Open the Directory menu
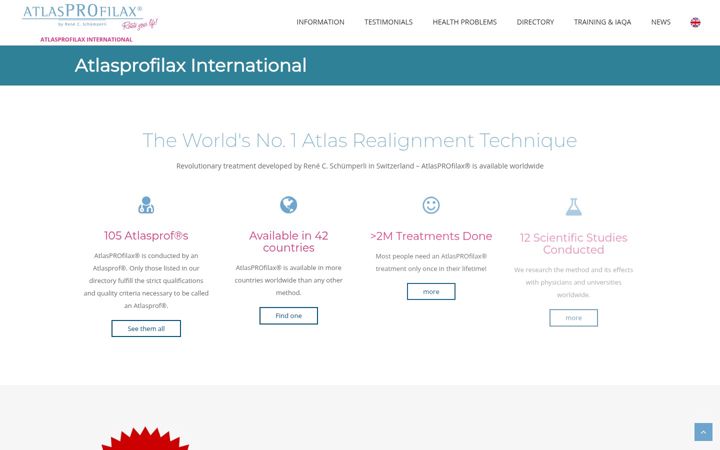This screenshot has width=720, height=450. pos(535,22)
